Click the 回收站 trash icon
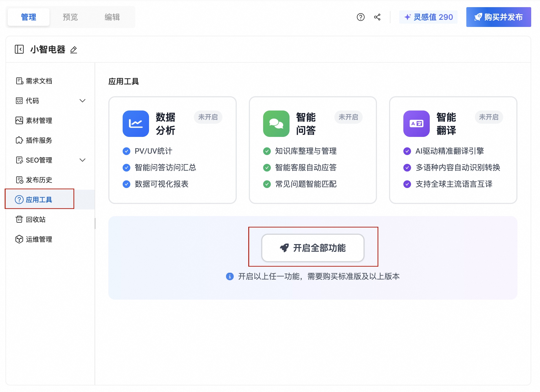The width and height of the screenshot is (540, 392). pos(19,219)
